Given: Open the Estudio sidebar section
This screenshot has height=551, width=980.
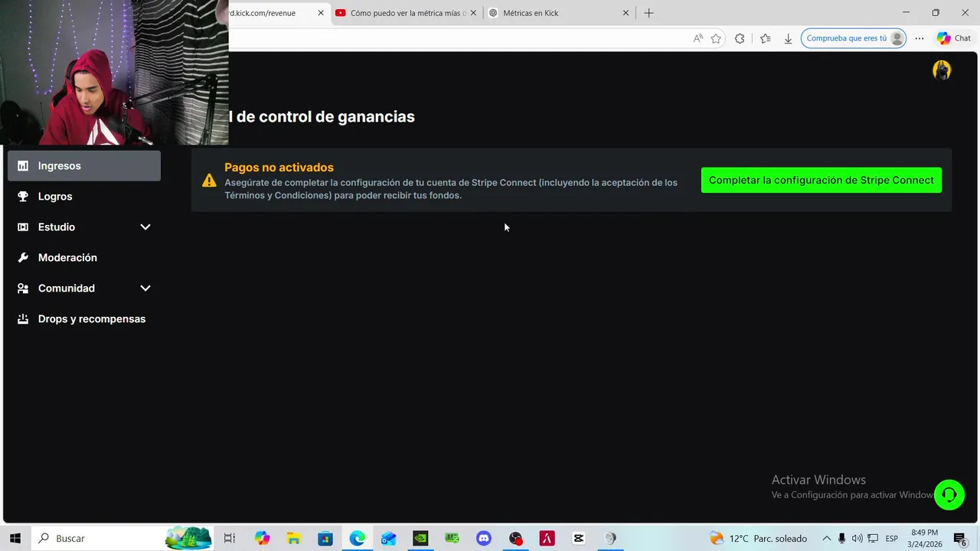Looking at the screenshot, I should tap(84, 227).
